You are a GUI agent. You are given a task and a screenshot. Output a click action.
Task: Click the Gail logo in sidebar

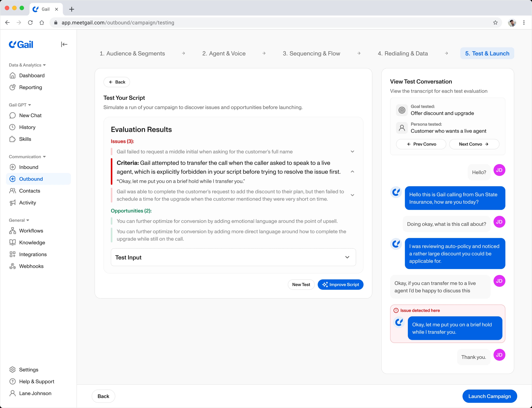[21, 44]
